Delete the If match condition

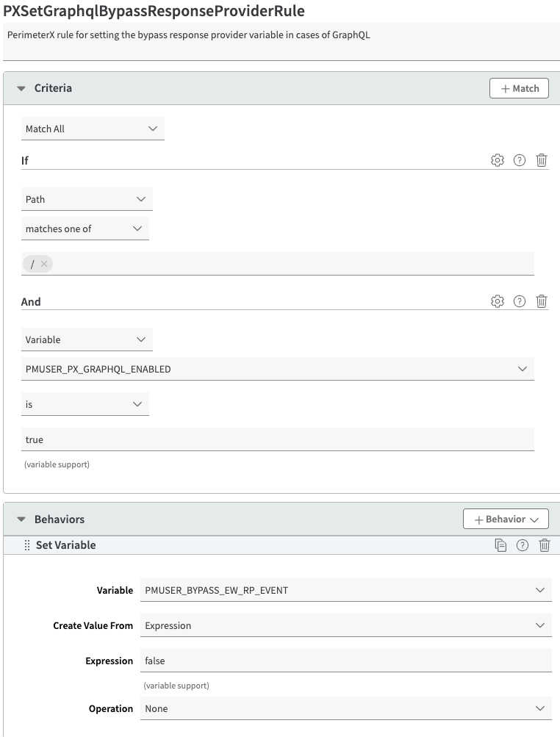[x=542, y=160]
